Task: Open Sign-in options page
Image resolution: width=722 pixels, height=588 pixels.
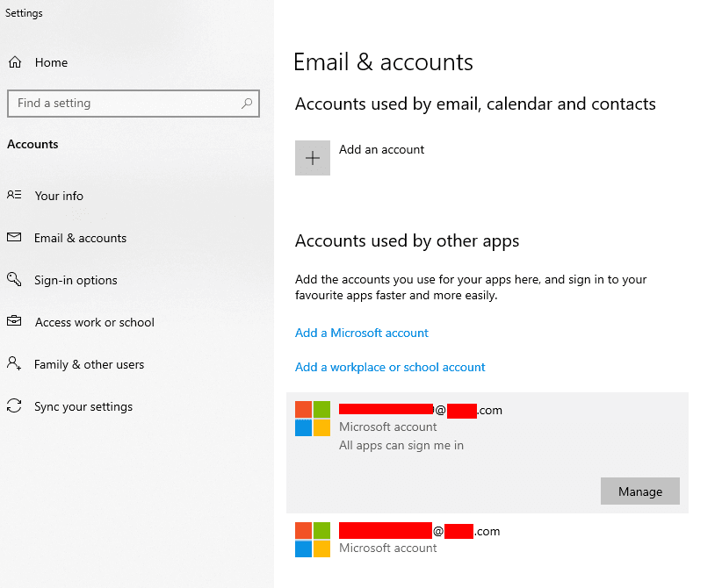Action: 76,280
